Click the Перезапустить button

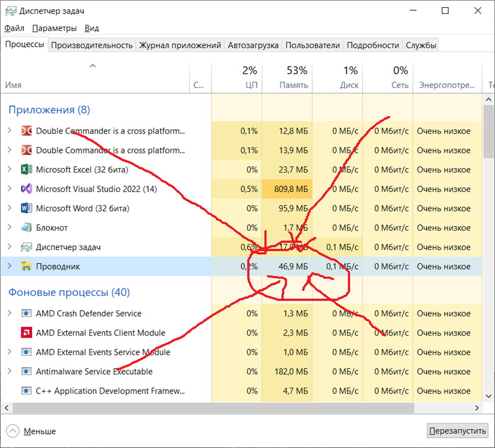point(457,430)
